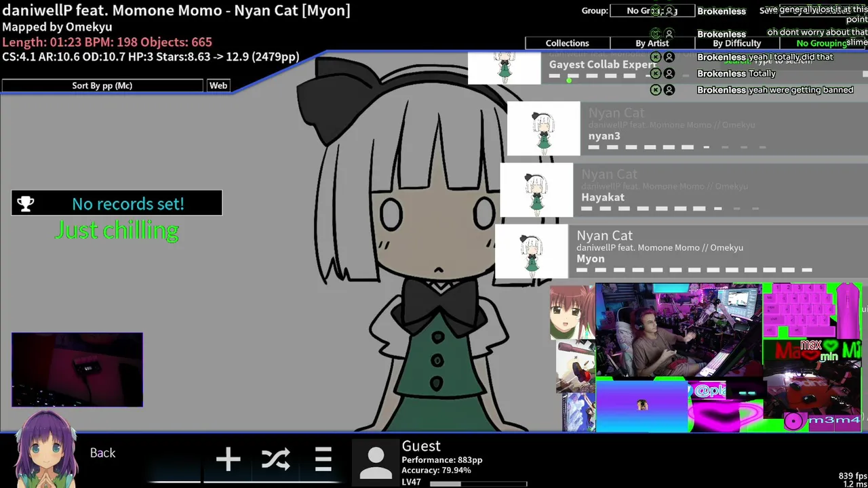The height and width of the screenshot is (488, 868).
Task: Click the Guest level LV47 progress bar
Action: tap(478, 483)
